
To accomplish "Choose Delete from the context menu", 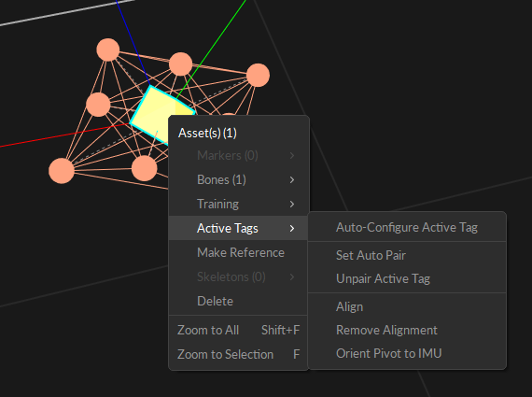I will pyautogui.click(x=238, y=301).
